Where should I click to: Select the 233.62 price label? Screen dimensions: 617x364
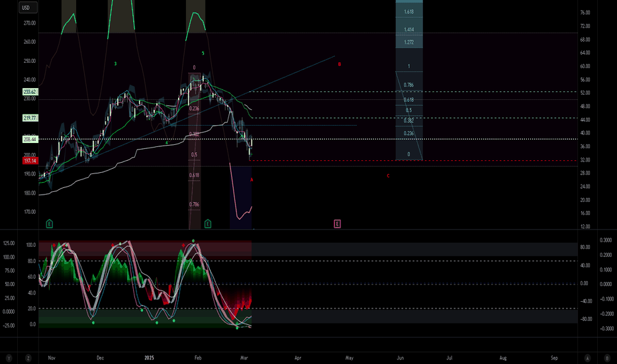pyautogui.click(x=30, y=92)
